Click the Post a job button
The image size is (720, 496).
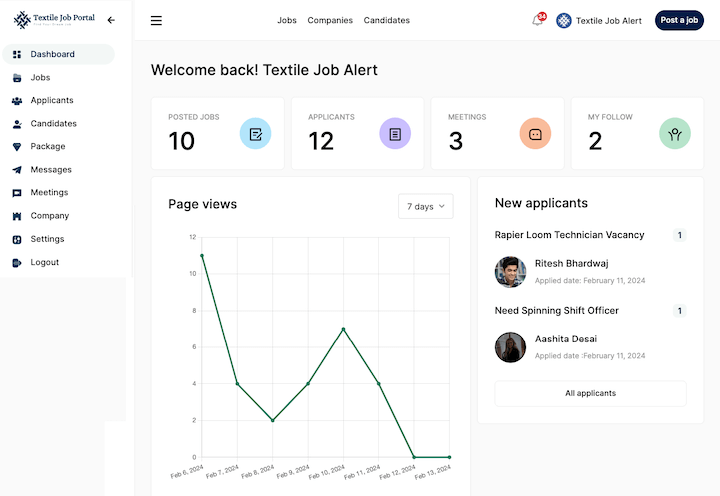click(679, 20)
